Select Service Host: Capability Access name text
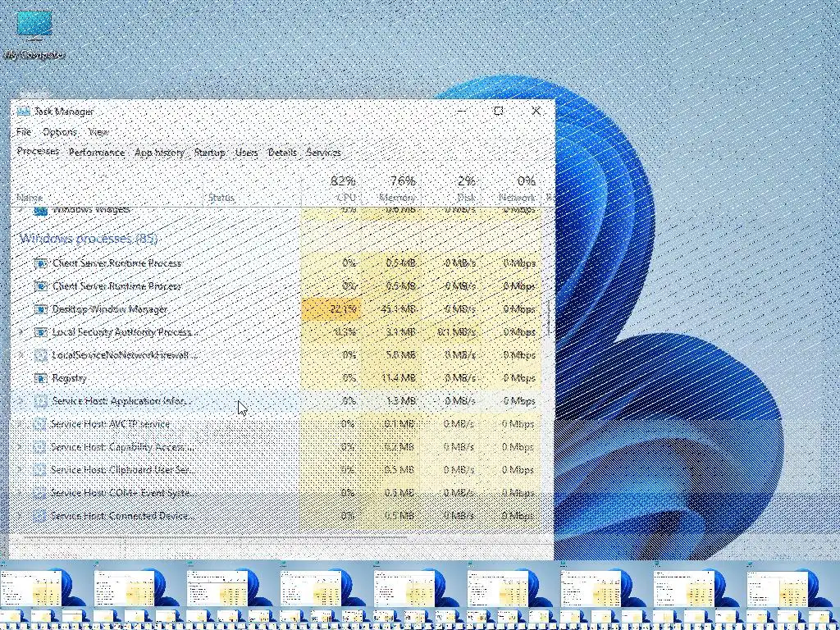The image size is (840, 630). point(123,447)
